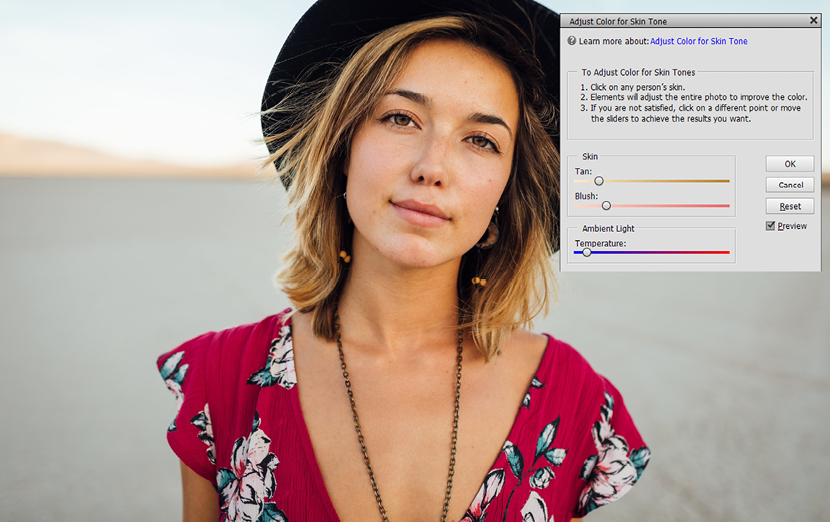Click the 'Blush:' label
The width and height of the screenshot is (830, 522).
click(x=587, y=196)
